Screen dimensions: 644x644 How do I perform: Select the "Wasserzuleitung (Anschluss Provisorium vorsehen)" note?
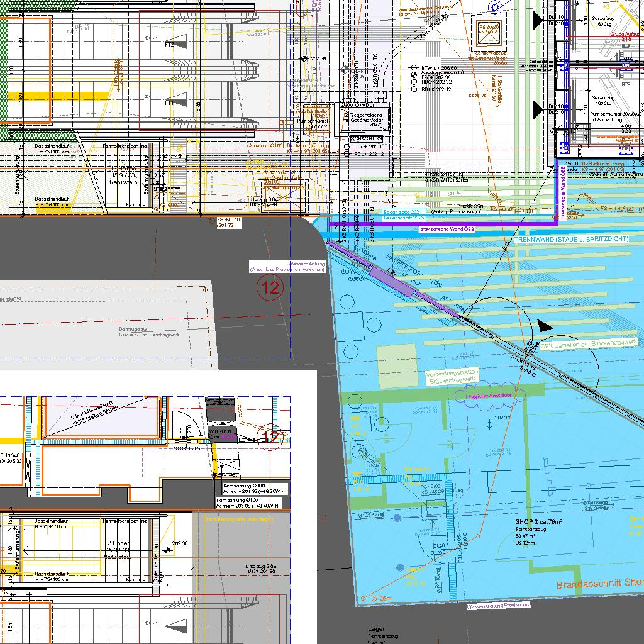click(287, 267)
